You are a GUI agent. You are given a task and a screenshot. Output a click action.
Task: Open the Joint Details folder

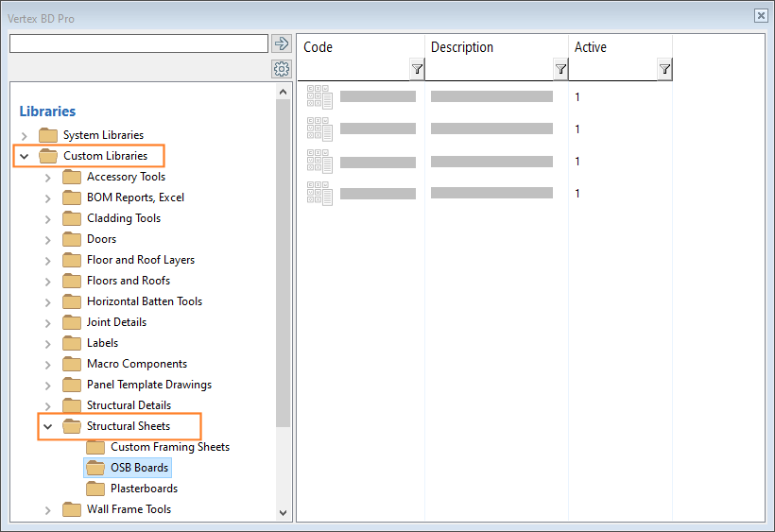click(x=116, y=322)
